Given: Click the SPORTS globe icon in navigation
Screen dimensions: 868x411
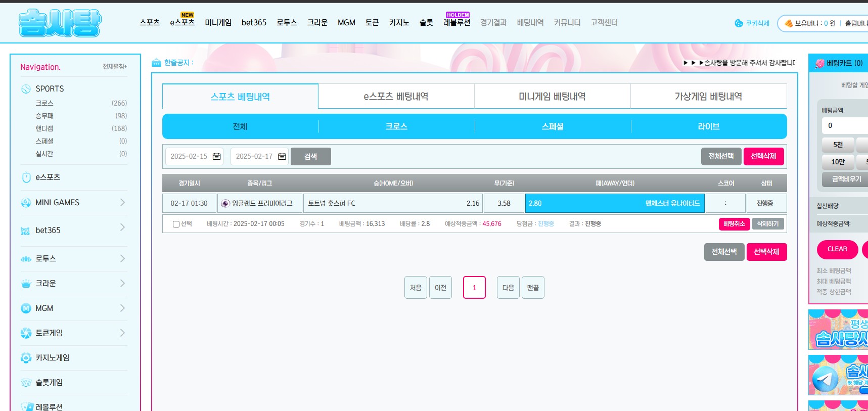Looking at the screenshot, I should [26, 89].
